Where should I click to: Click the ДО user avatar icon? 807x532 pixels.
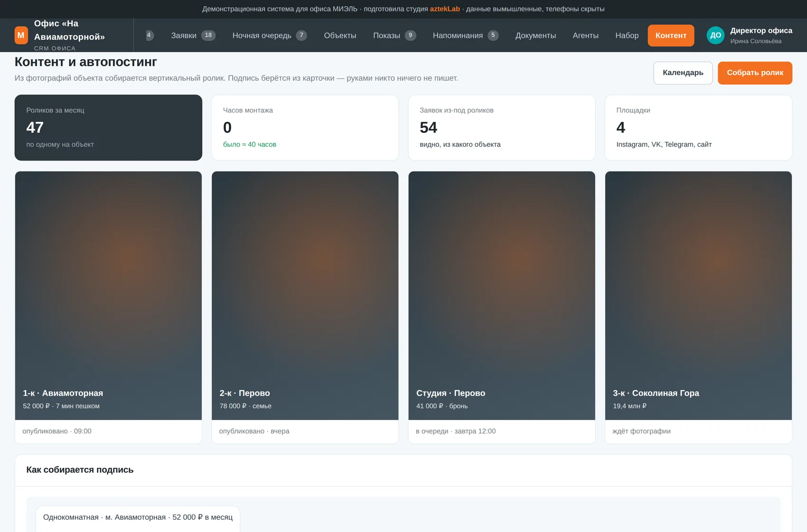coord(715,35)
